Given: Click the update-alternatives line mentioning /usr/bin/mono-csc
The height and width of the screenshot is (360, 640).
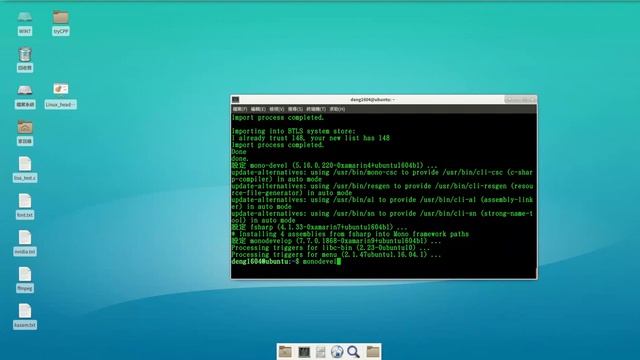Looking at the screenshot, I should pyautogui.click(x=382, y=176).
